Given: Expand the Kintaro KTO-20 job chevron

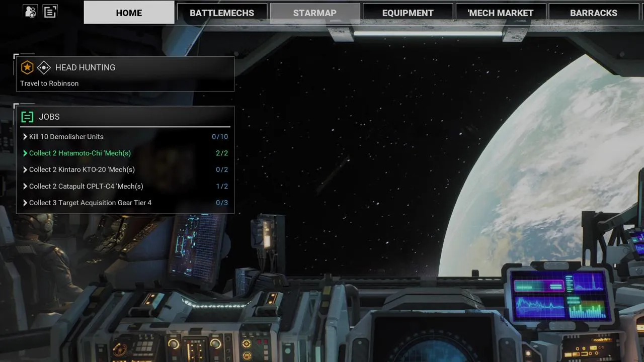Looking at the screenshot, I should [25, 170].
